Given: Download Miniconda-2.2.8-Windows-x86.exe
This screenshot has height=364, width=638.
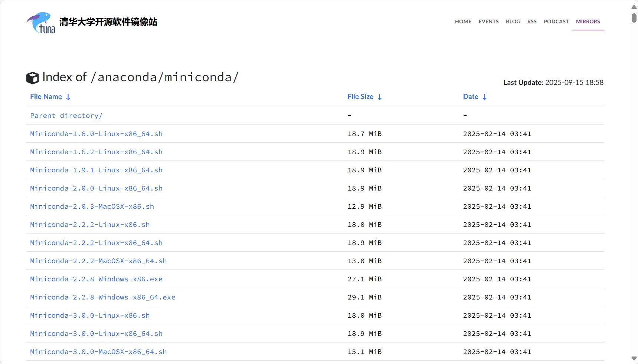Looking at the screenshot, I should point(96,279).
